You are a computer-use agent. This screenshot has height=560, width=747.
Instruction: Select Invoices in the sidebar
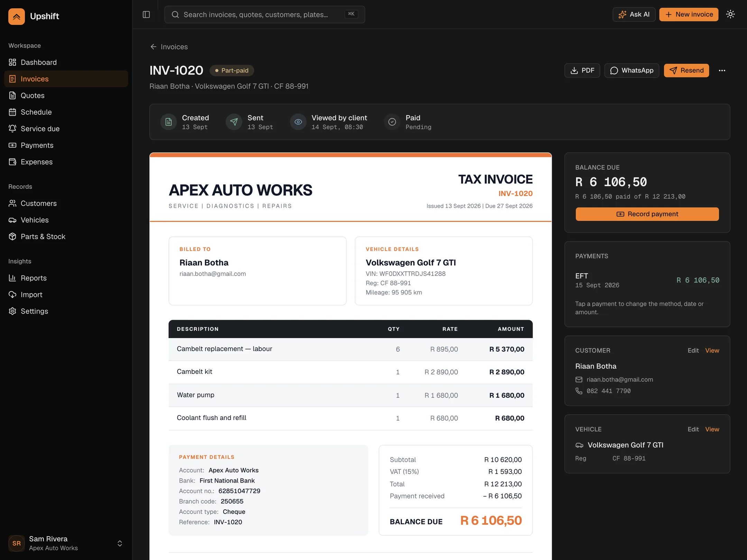(66, 79)
